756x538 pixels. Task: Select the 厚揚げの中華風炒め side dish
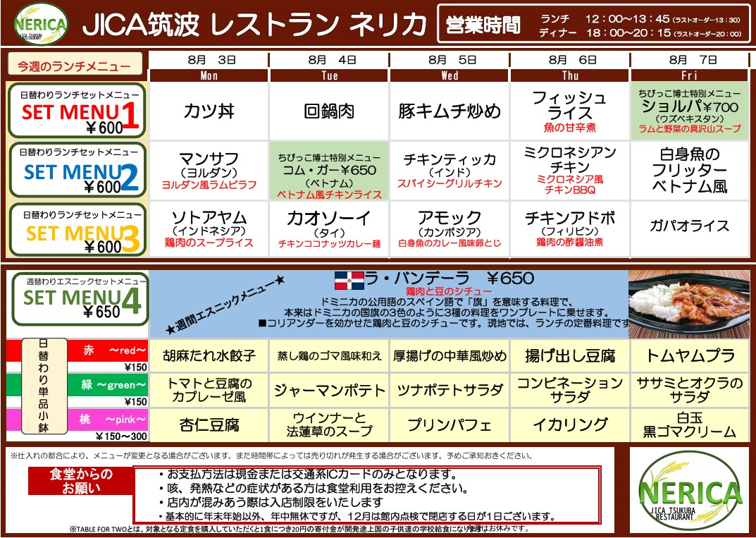click(450, 355)
